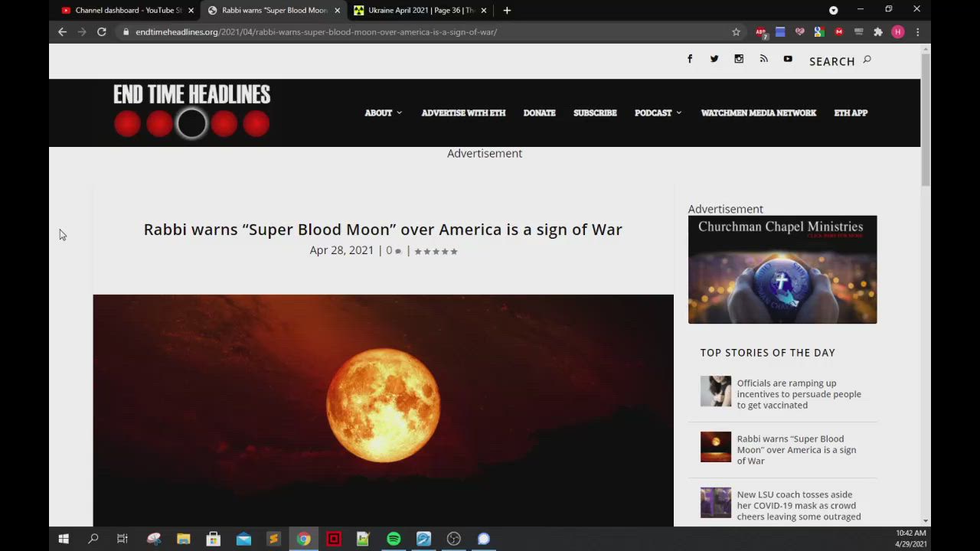The image size is (980, 551).
Task: Open the YouTube icon in header
Action: (x=788, y=59)
